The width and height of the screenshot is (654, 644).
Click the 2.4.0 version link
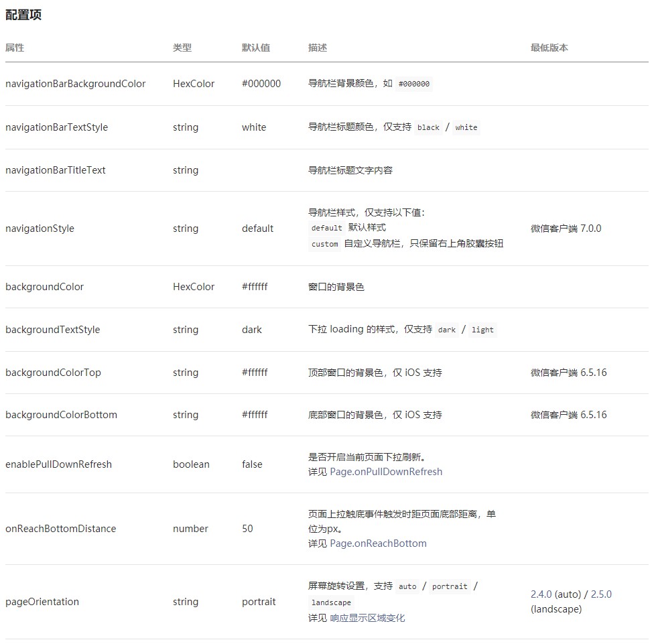[541, 594]
